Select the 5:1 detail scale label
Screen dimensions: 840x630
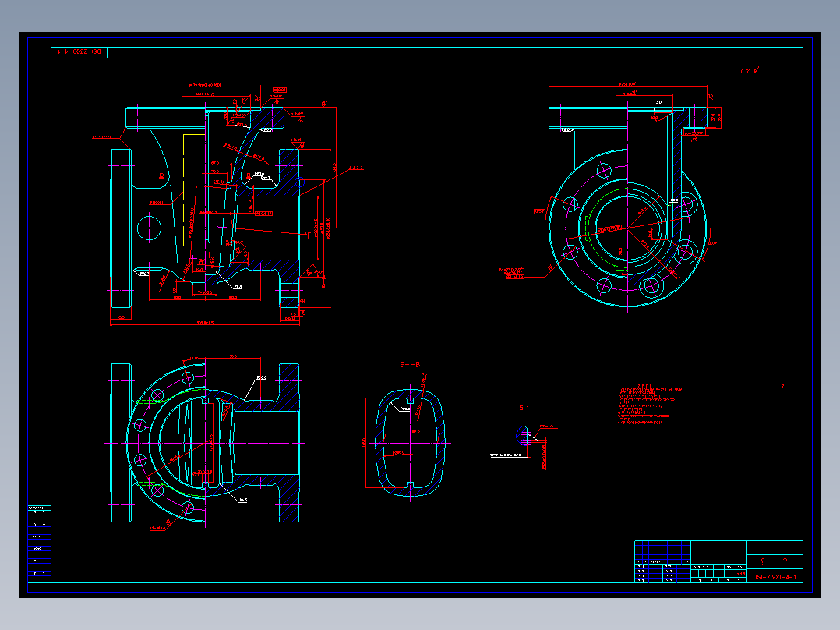click(x=524, y=408)
